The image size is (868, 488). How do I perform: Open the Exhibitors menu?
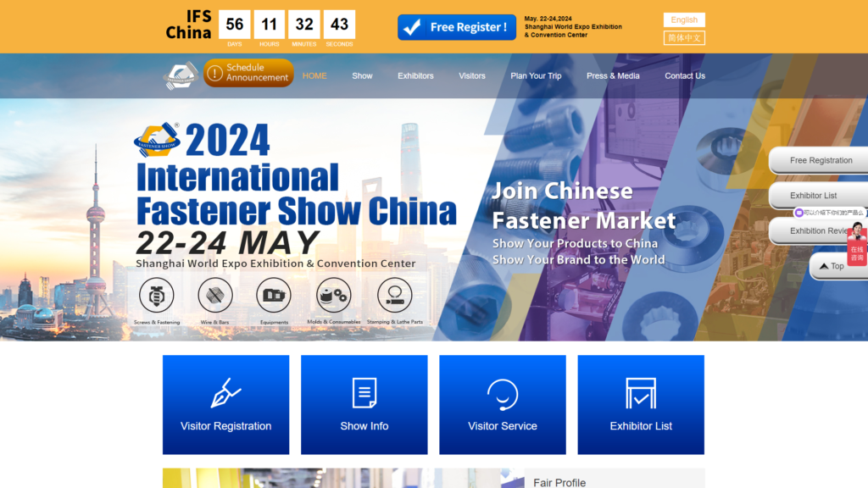click(415, 75)
